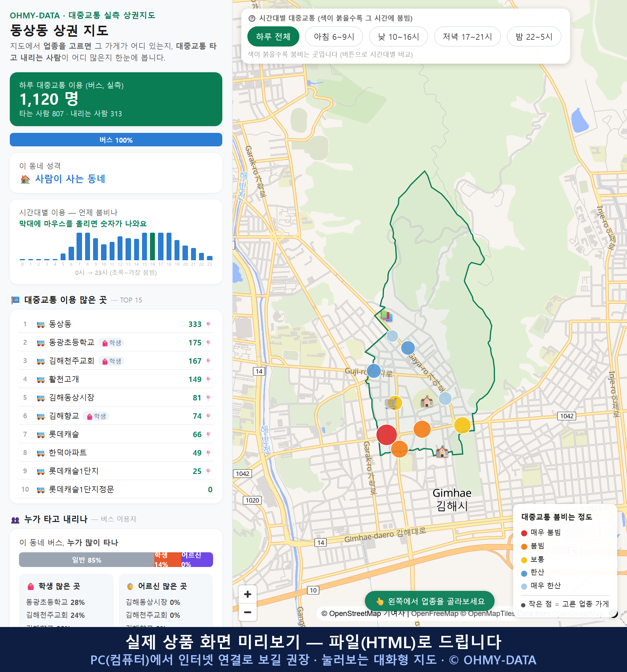Viewport: 627px width, 672px height.
Task: Click the school building marker near map center
Action: 426,401
